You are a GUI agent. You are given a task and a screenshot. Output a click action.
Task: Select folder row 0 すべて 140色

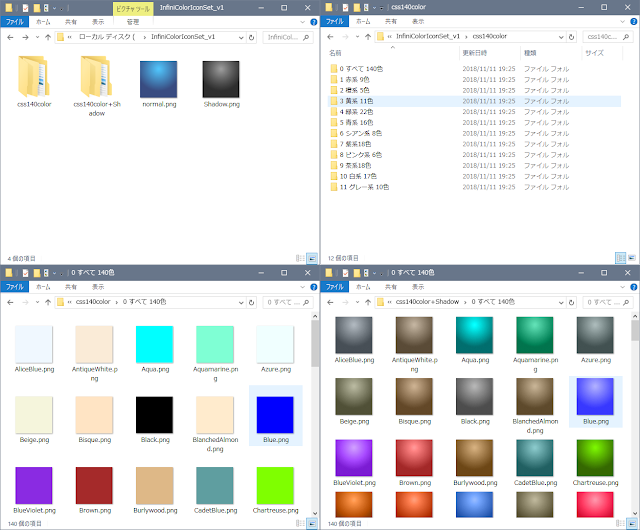tap(475, 69)
